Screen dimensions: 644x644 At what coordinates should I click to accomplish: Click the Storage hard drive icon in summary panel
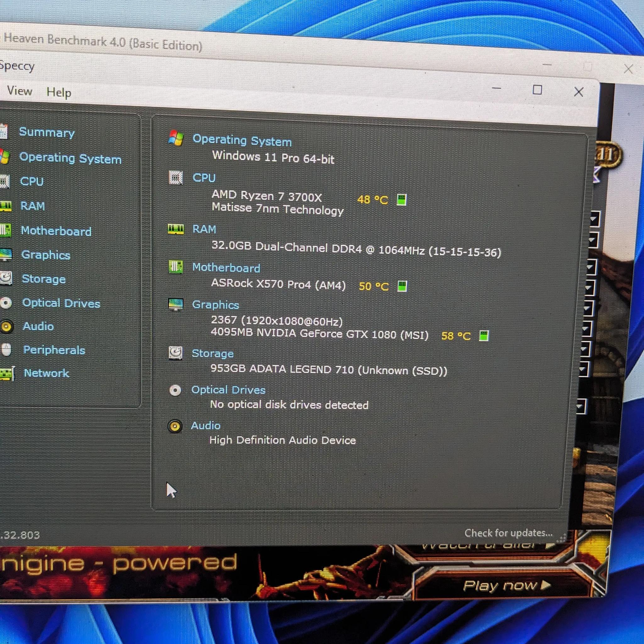click(175, 353)
